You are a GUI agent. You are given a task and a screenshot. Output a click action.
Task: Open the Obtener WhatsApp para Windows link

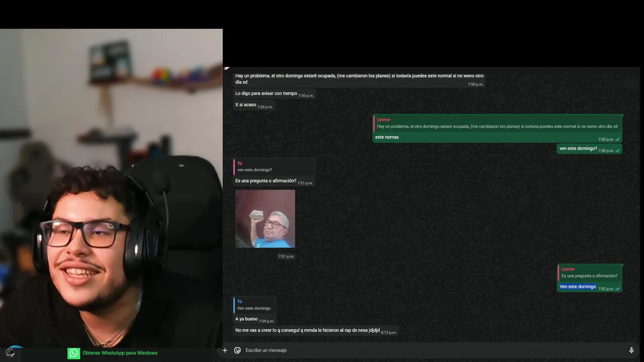point(120,353)
